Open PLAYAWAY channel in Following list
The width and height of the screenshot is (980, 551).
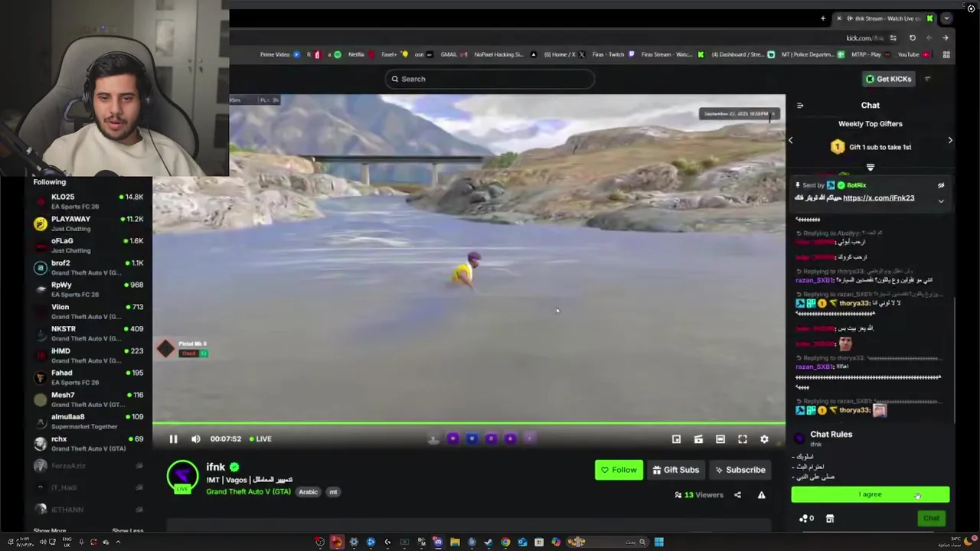[x=88, y=223]
